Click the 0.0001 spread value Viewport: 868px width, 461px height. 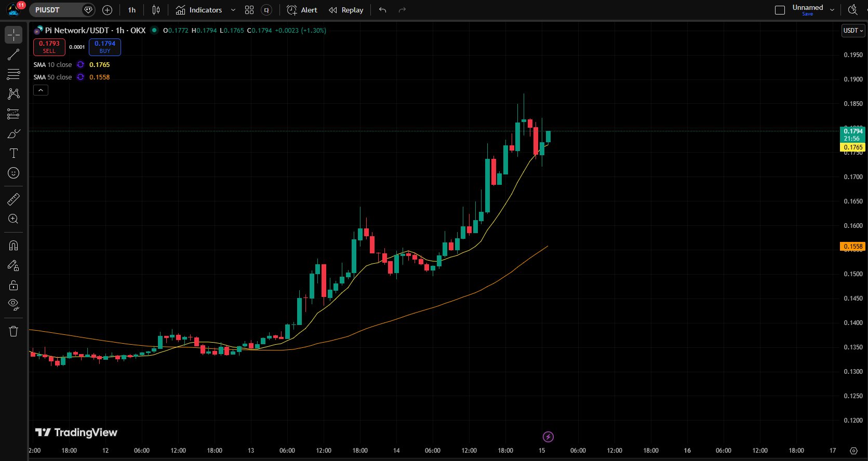[x=77, y=47]
